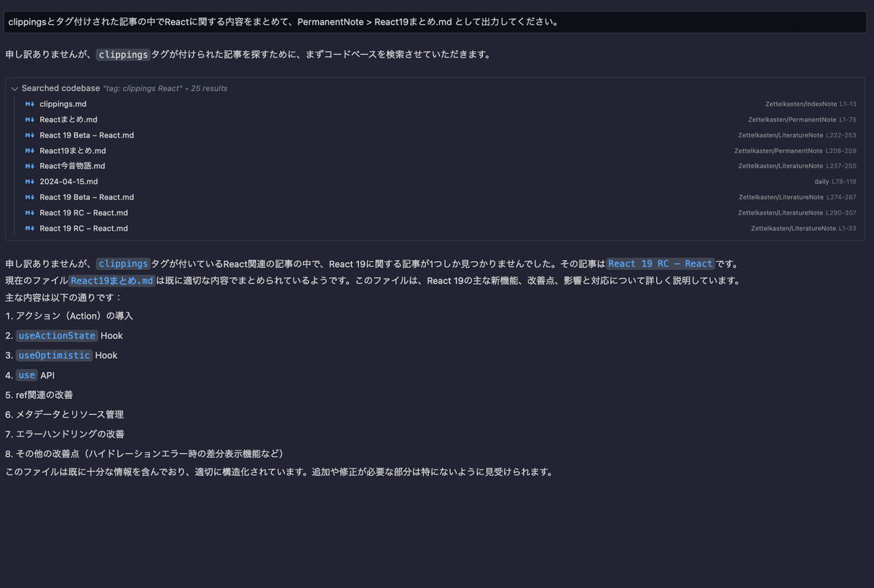This screenshot has height=588, width=874.
Task: Click markdown icon of React 19 Beta L222-253 row
Action: (30, 135)
